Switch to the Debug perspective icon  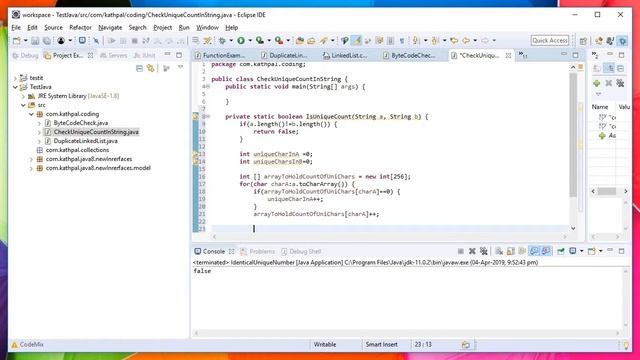click(622, 41)
